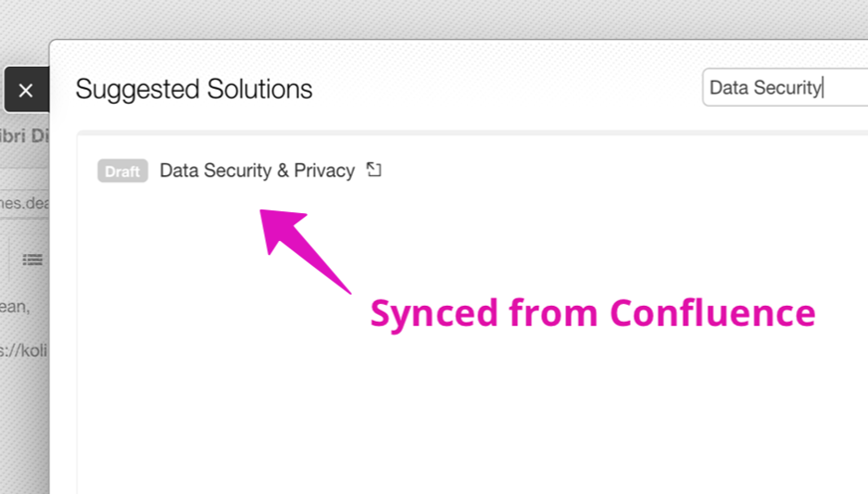Click the Suggested Solutions heading
This screenshot has width=868, height=494.
click(194, 90)
